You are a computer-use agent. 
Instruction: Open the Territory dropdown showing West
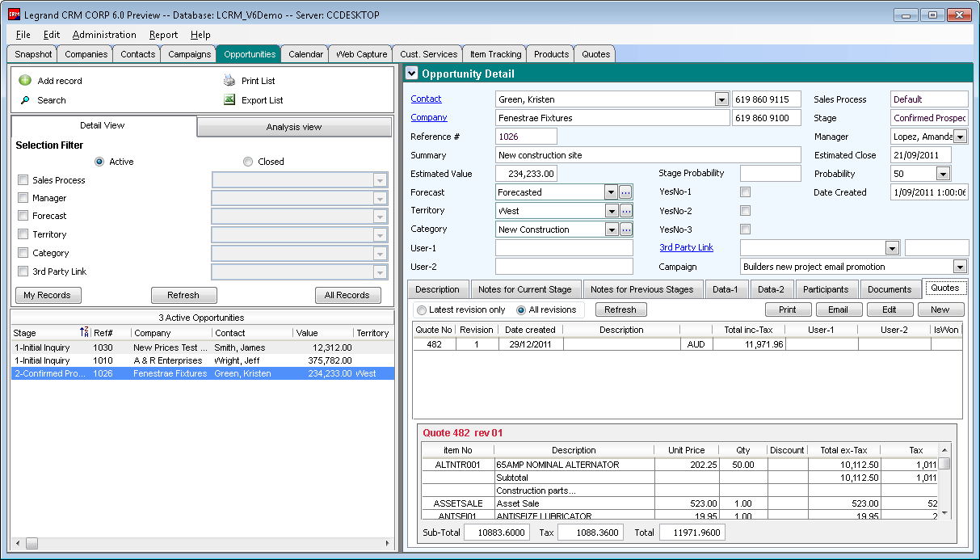tap(612, 211)
